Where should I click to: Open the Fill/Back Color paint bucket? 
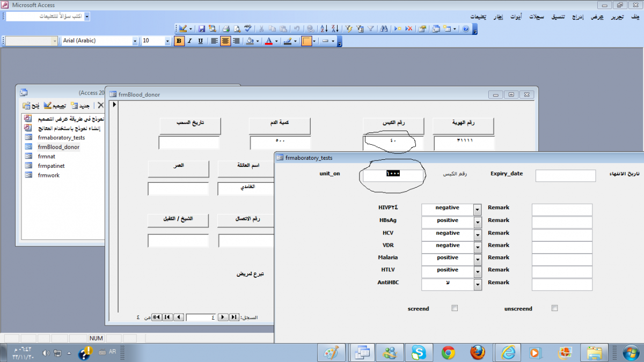[x=250, y=41]
